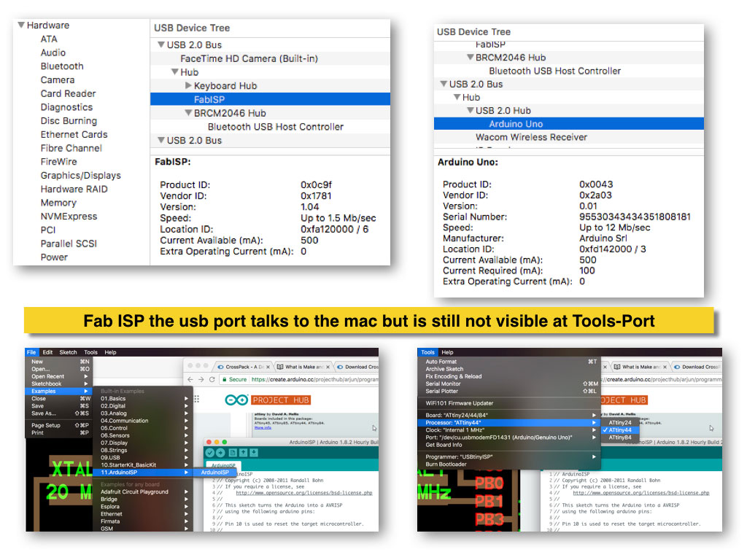Select NVMExpress in the Hardware sidebar
The image size is (747, 560).
coord(69,216)
